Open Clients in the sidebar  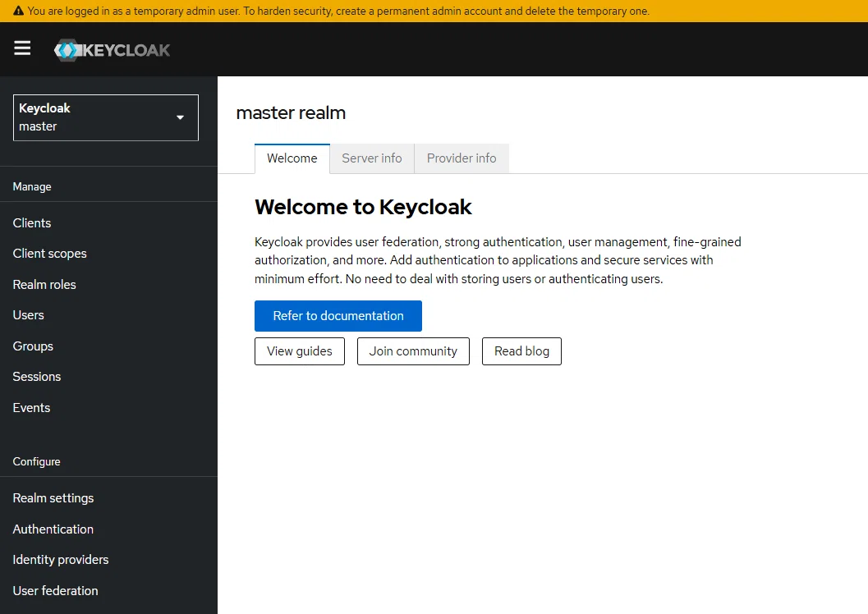point(32,223)
